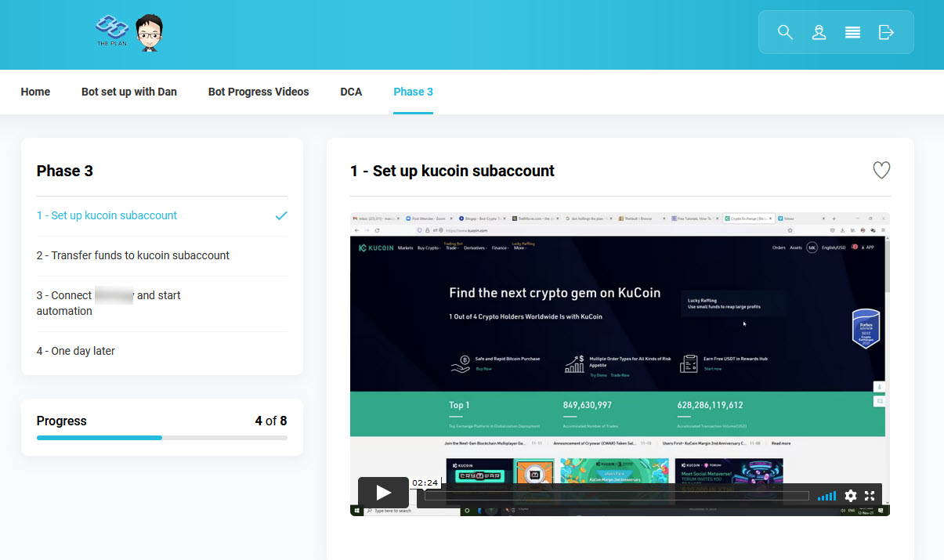Seek on the video progress bar
944x560 pixels.
coord(617,496)
